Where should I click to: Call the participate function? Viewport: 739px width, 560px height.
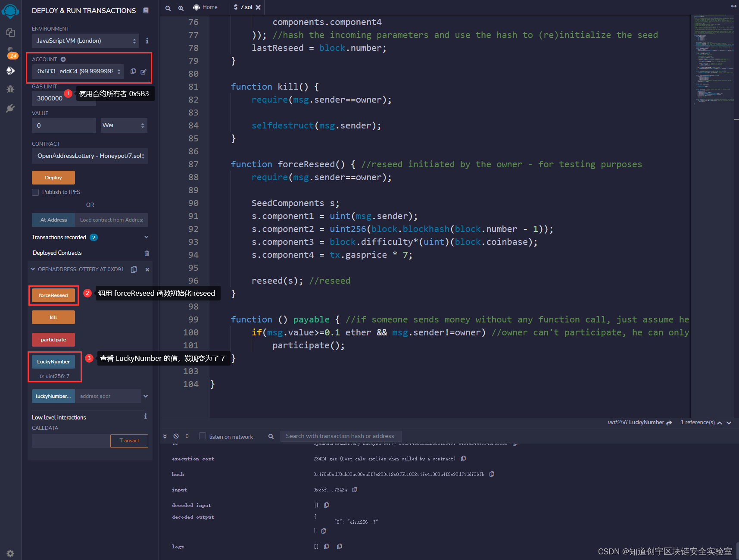click(x=53, y=340)
